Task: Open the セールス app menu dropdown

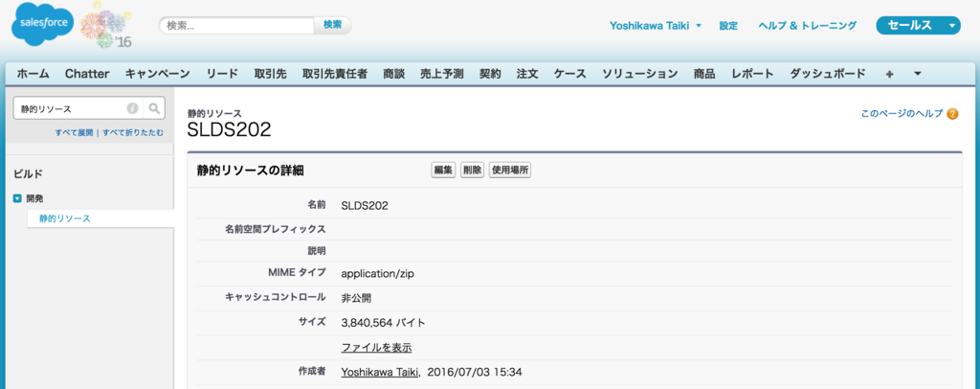Action: coord(918,25)
